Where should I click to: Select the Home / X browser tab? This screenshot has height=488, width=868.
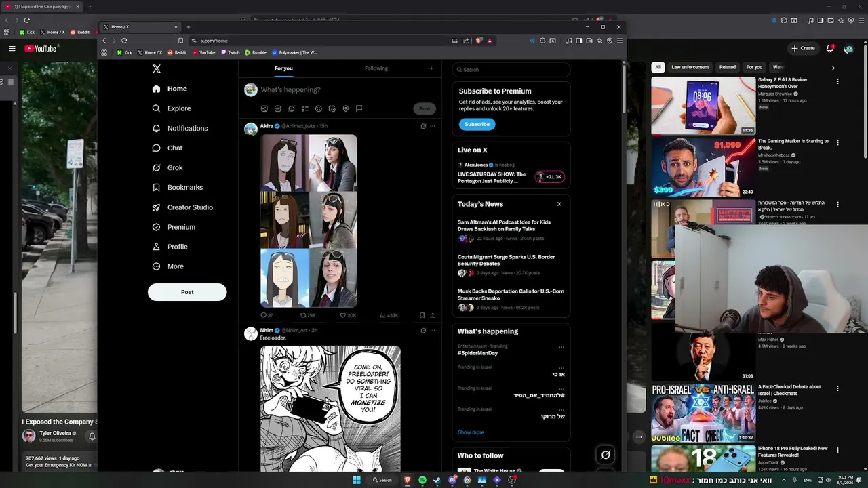pyautogui.click(x=140, y=27)
